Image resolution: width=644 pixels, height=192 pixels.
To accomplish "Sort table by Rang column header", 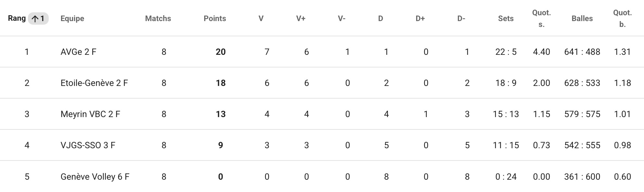I will [17, 18].
